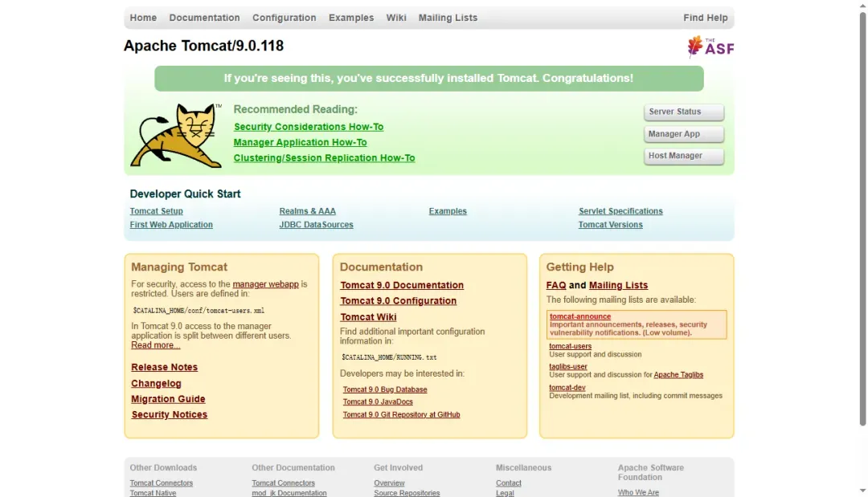868x497 pixels.
Task: Open the FAQ link under Getting Help
Action: click(x=556, y=285)
